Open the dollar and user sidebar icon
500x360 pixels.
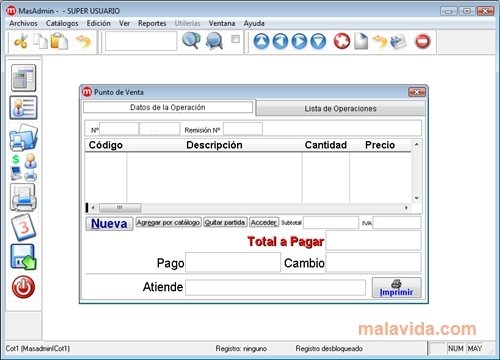(23, 167)
